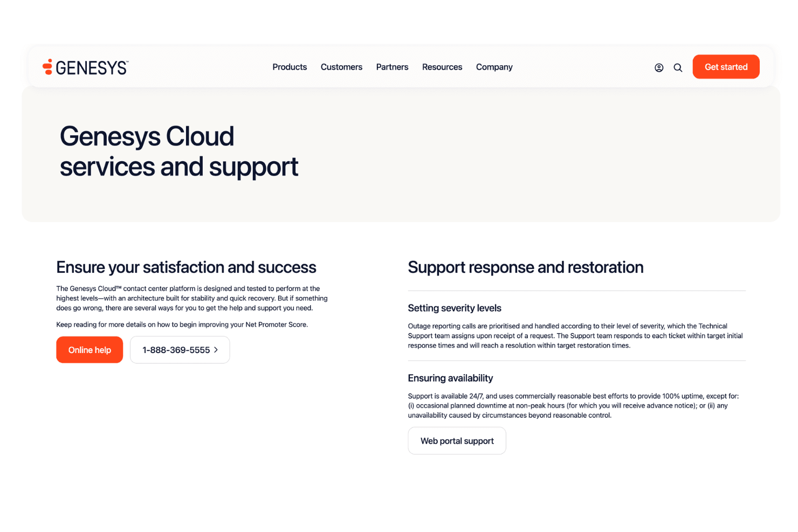The width and height of the screenshot is (798, 532).
Task: Open the user account icon
Action: 659,67
